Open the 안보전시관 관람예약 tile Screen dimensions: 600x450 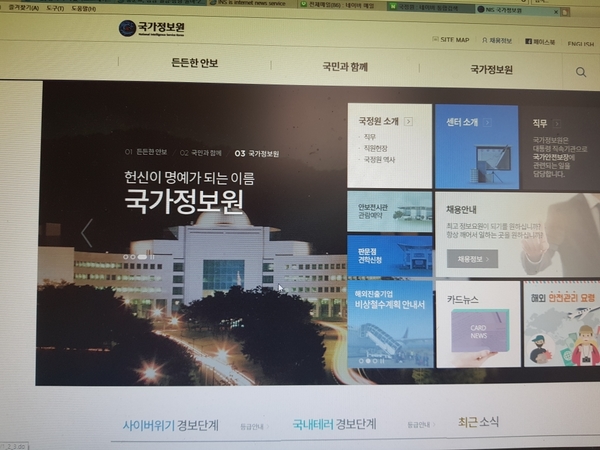(x=390, y=212)
